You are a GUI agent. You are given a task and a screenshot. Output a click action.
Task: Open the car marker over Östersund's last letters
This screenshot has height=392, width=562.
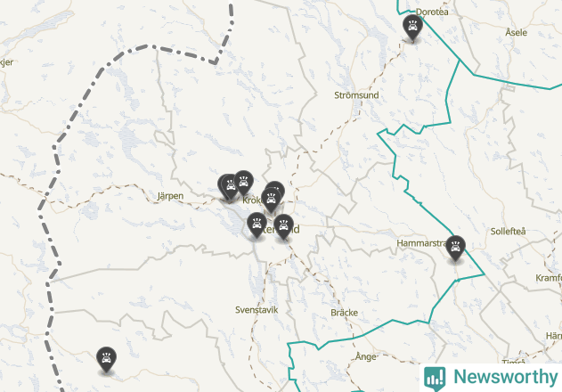(x=283, y=226)
